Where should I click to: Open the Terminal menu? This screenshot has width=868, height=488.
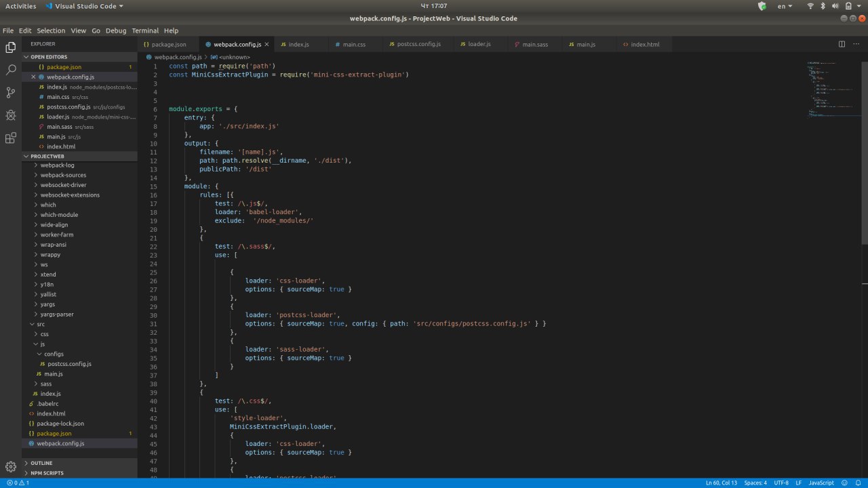click(145, 30)
